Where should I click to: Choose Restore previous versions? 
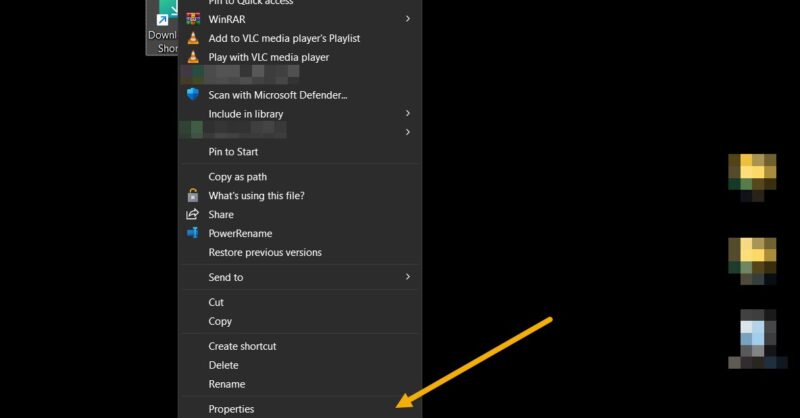300,252
